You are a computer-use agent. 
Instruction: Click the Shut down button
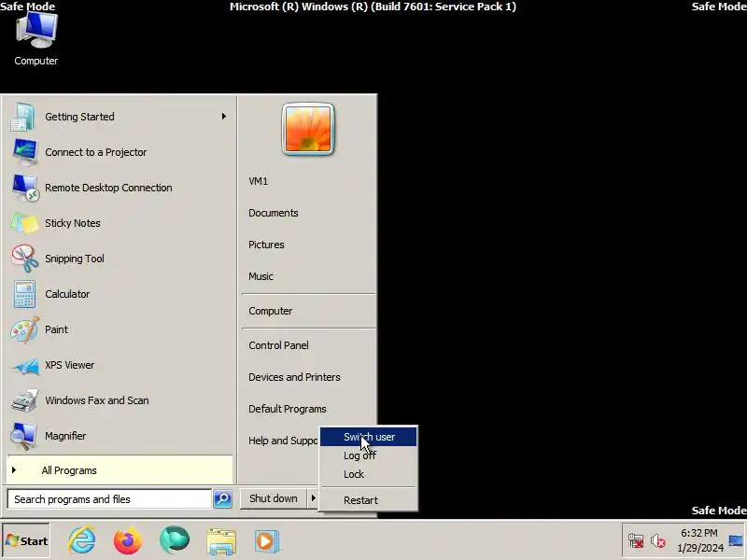(x=274, y=498)
